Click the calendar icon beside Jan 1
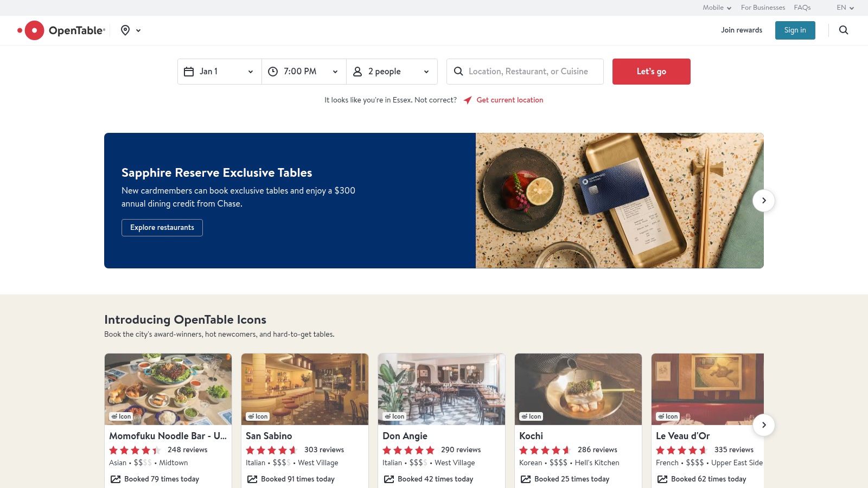This screenshot has height=488, width=868. (189, 72)
